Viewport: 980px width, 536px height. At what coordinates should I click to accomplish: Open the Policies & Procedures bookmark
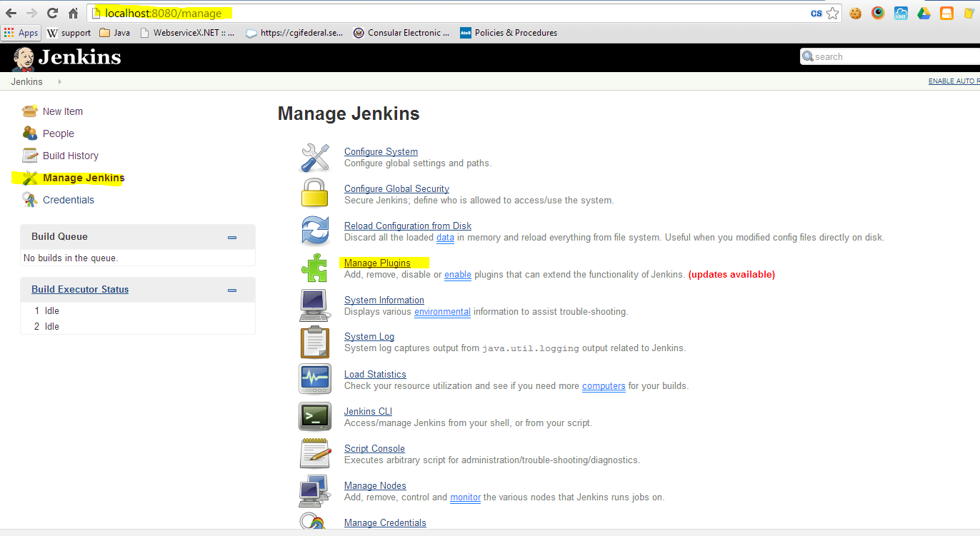pyautogui.click(x=509, y=33)
